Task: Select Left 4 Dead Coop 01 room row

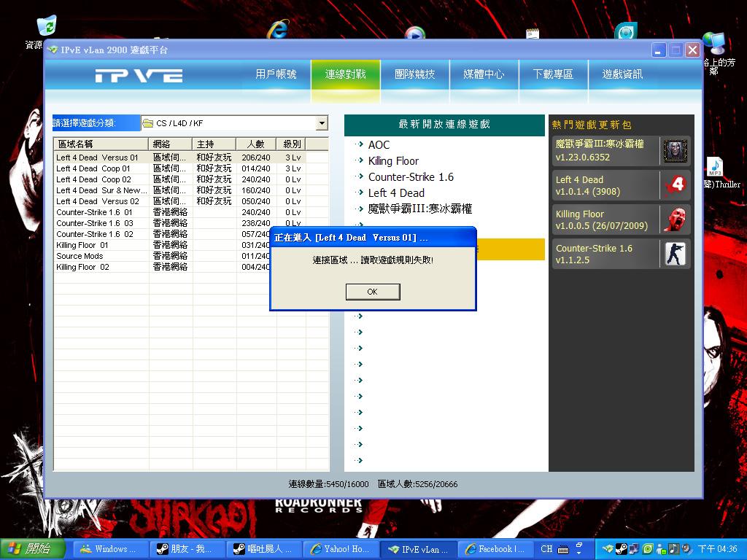Action: pyautogui.click(x=93, y=168)
